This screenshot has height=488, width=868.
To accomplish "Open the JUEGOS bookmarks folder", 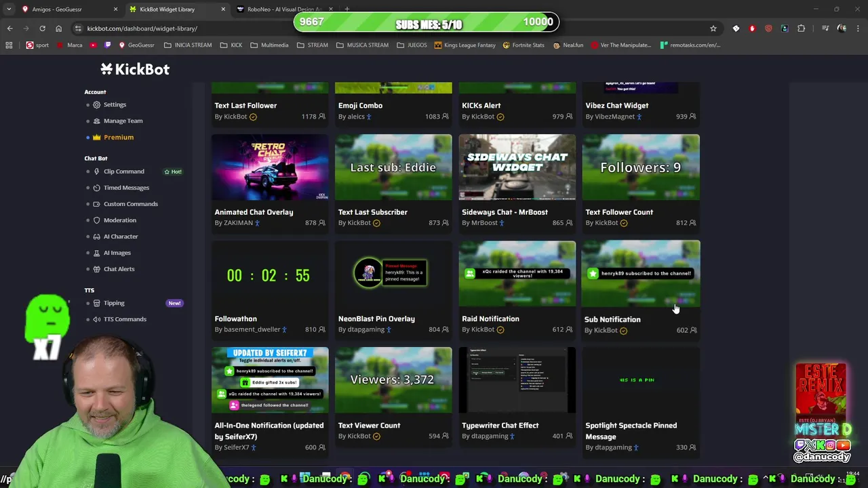I will point(412,45).
